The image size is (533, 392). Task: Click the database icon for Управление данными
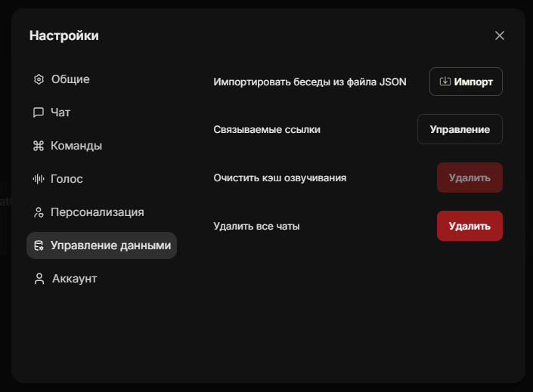coord(39,245)
